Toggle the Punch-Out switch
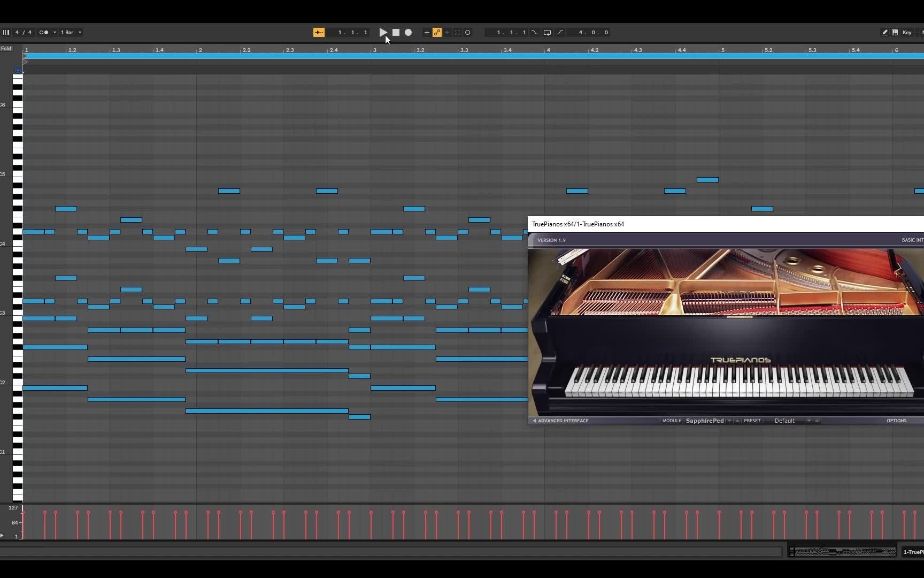Image resolution: width=924 pixels, height=578 pixels. [x=560, y=32]
